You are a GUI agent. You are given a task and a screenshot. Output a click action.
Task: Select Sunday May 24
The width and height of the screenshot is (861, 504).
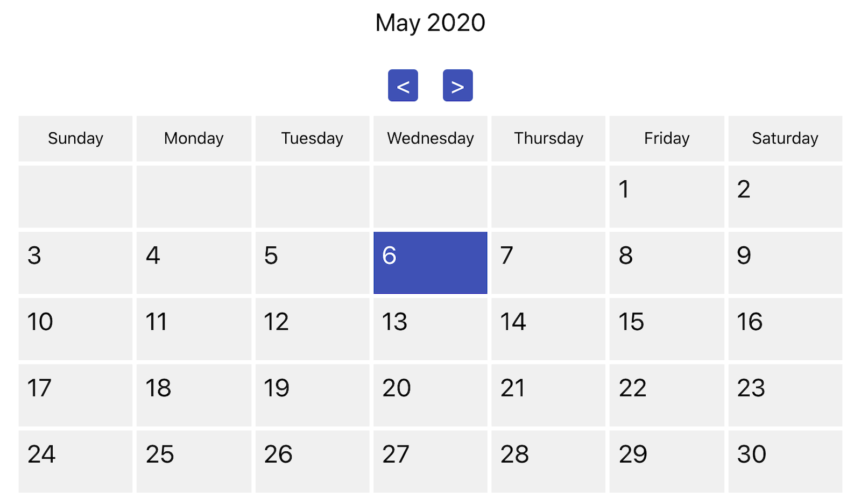[x=75, y=461]
